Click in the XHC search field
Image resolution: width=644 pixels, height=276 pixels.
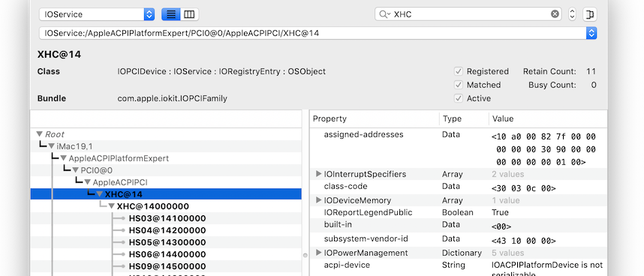click(468, 14)
